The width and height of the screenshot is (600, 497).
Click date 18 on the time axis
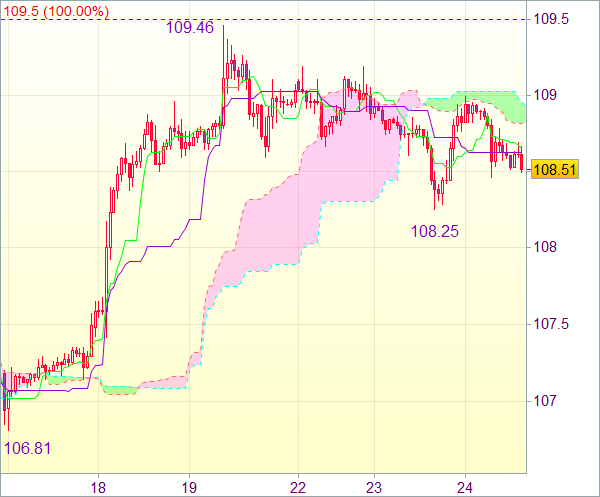98,488
